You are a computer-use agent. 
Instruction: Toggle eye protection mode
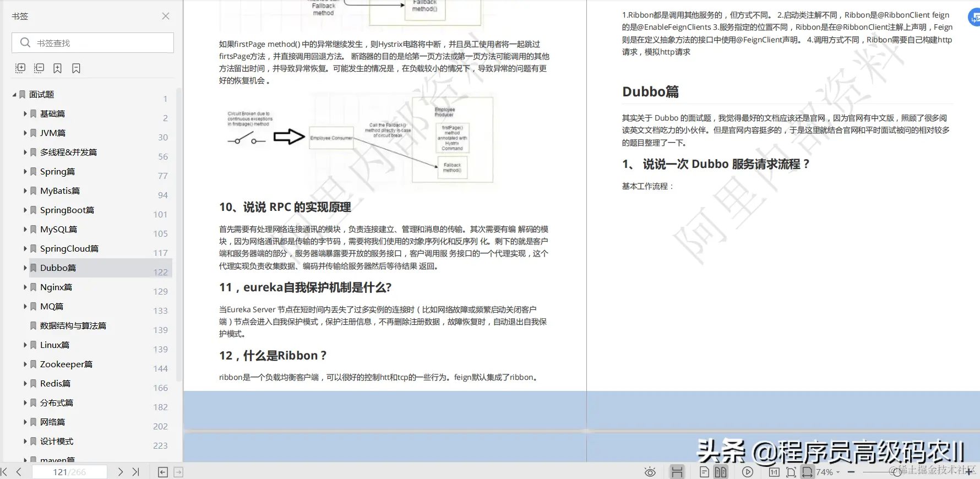point(650,472)
